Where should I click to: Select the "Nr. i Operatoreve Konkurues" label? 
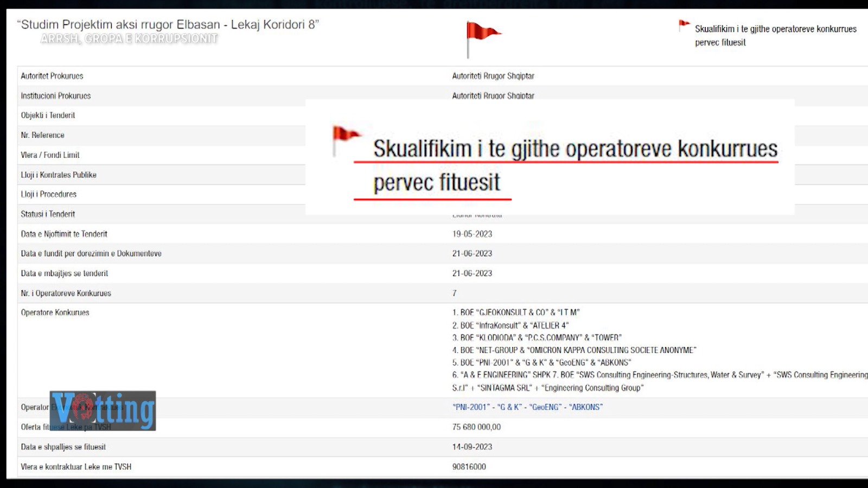click(x=66, y=293)
